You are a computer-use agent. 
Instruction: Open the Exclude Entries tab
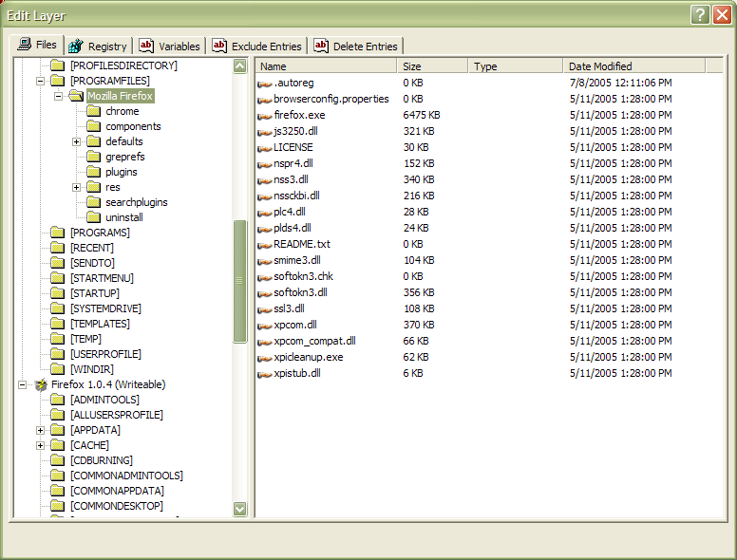(256, 46)
